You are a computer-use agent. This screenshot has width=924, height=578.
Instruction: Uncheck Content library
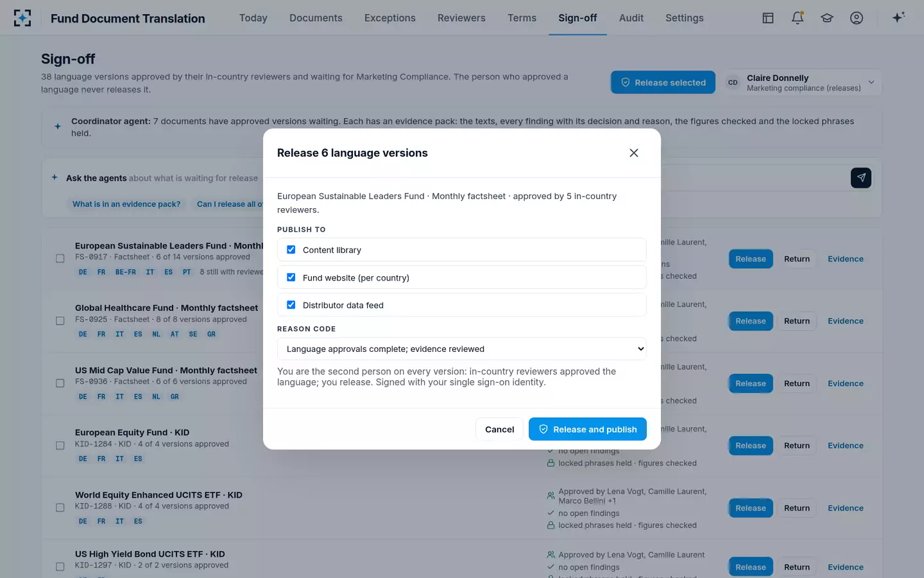tap(291, 250)
